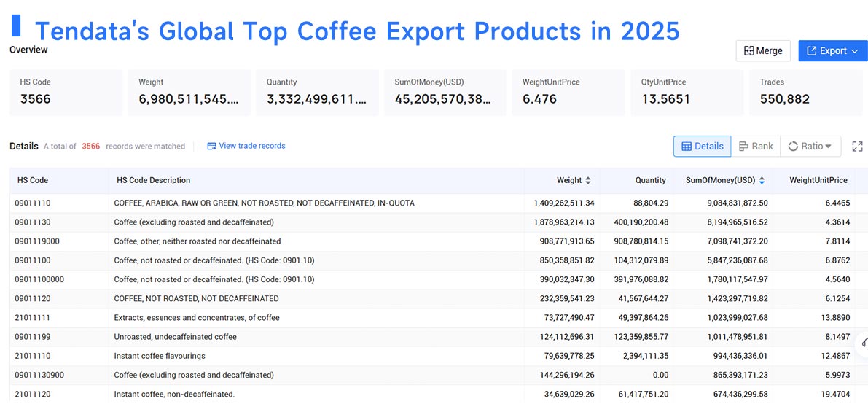This screenshot has width=868, height=404.
Task: Select HS code 0901119000 cell
Action: (x=59, y=241)
